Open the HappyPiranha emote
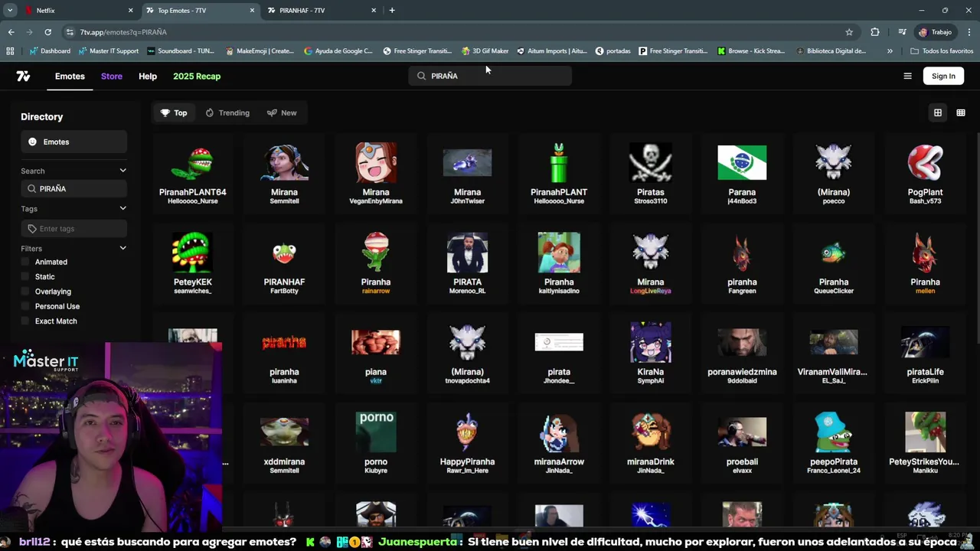The image size is (980, 551). tap(467, 443)
